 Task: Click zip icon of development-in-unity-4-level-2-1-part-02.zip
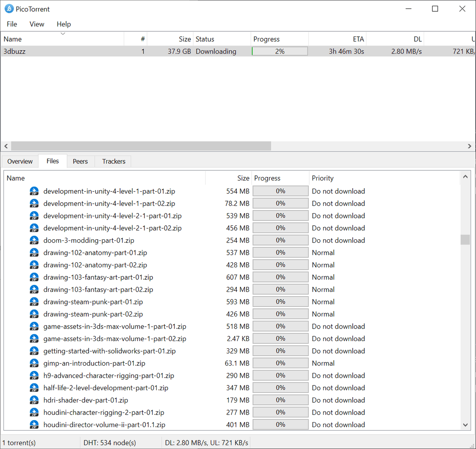[34, 228]
